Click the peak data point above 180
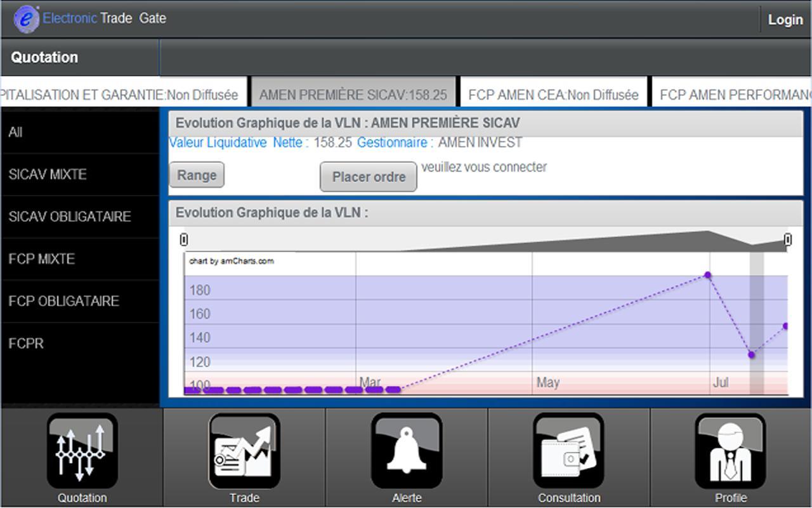Viewport: 812px width, 508px height. pos(708,275)
